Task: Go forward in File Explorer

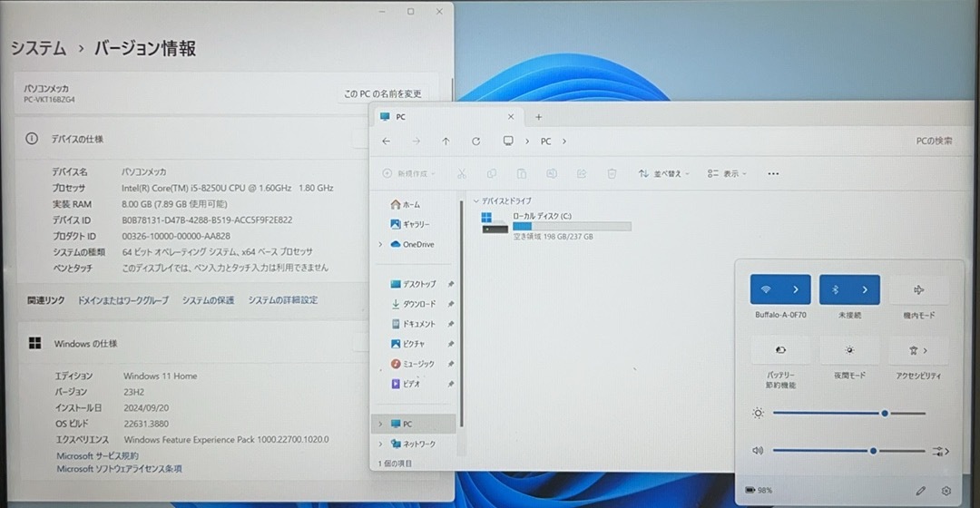Action: (416, 142)
